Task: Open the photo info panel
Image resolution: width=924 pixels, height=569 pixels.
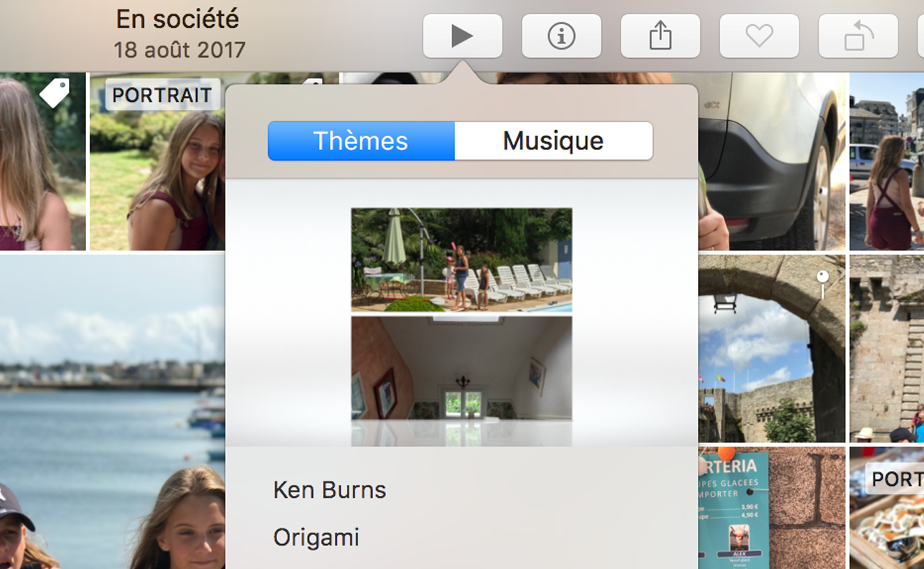Action: point(561,36)
